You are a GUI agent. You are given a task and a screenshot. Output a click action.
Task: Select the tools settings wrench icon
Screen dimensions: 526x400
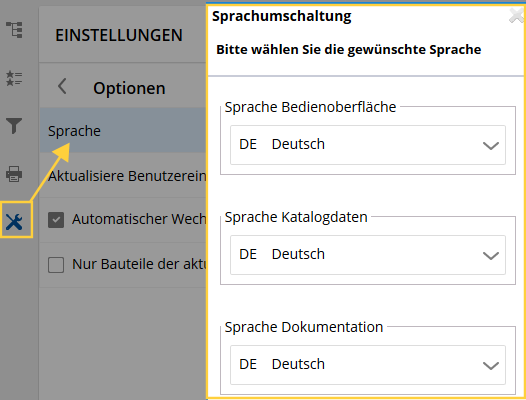point(14,222)
